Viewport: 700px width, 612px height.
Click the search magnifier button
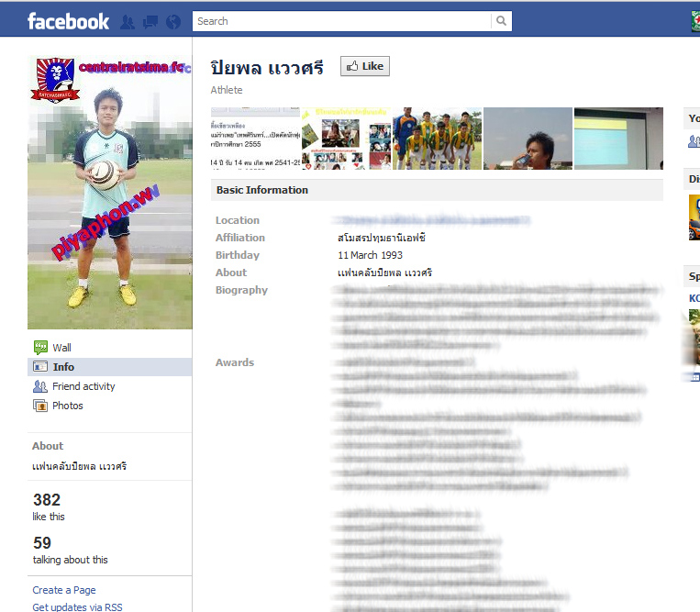tap(501, 21)
